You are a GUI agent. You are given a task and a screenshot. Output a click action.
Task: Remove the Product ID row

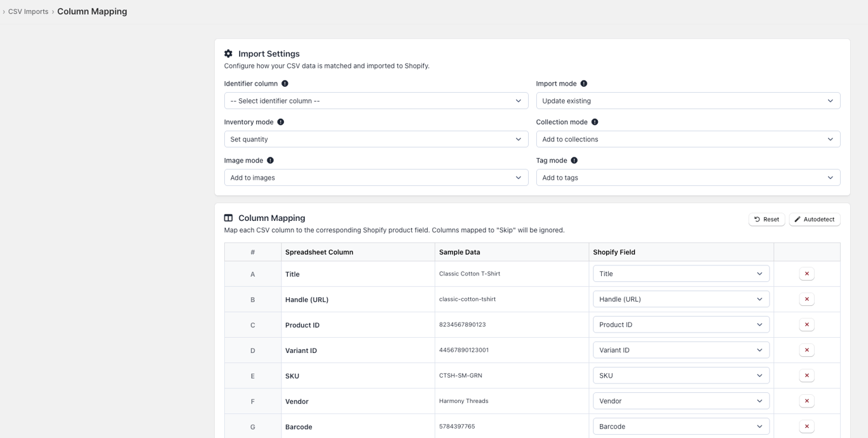click(806, 324)
